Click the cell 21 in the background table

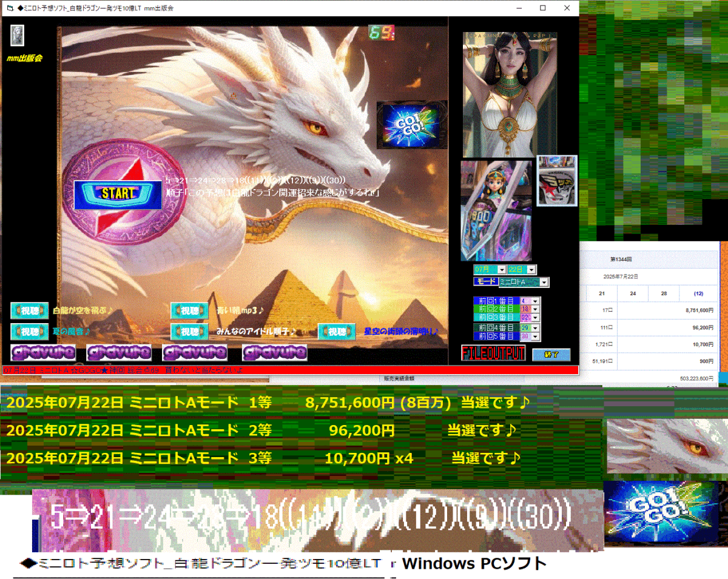[x=602, y=293]
